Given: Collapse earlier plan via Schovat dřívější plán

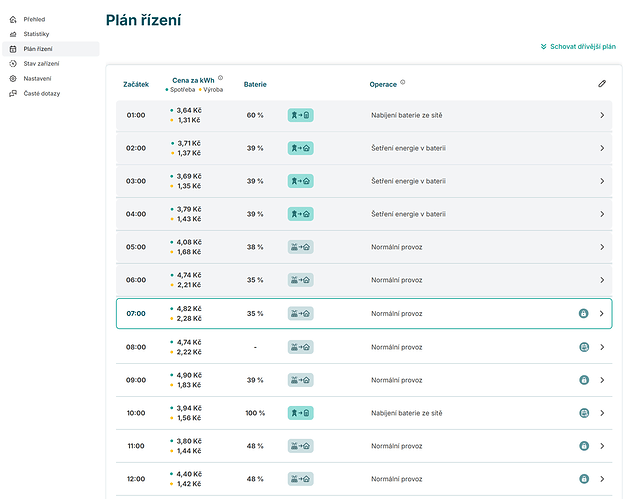Looking at the screenshot, I should click(x=574, y=46).
